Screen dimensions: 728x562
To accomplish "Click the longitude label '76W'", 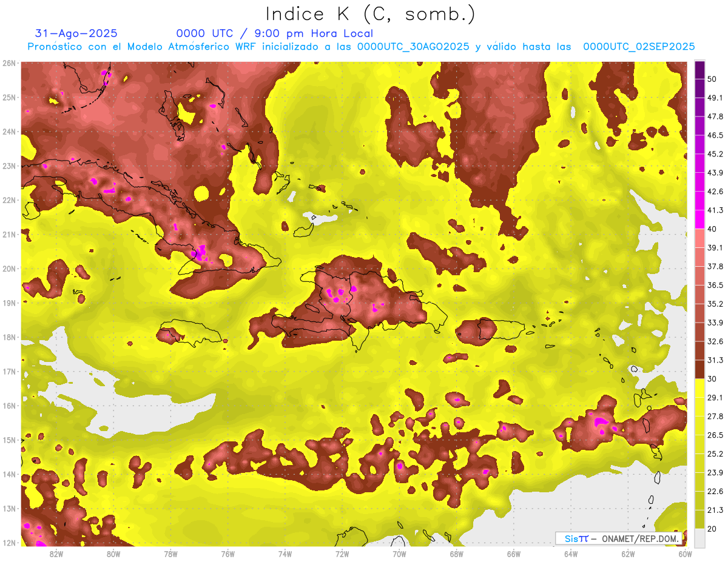I will pyautogui.click(x=227, y=554).
